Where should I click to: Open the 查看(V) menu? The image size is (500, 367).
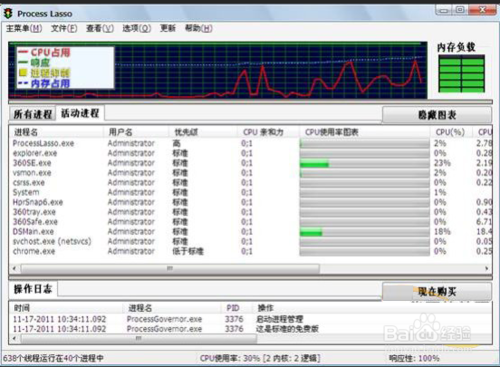100,29
